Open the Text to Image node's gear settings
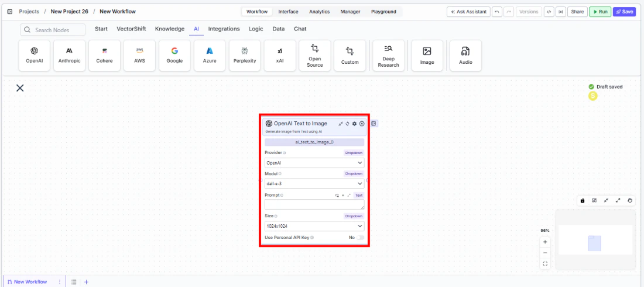This screenshot has height=287, width=644. (354, 124)
